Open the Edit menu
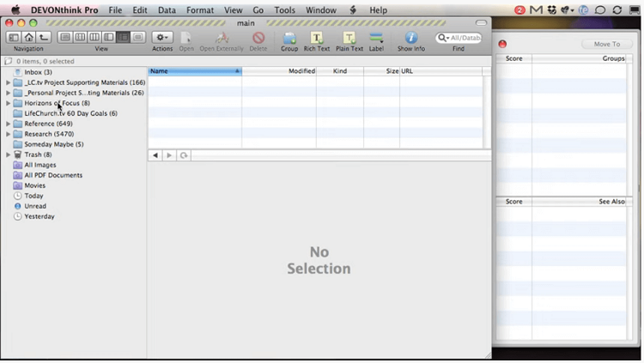 [x=140, y=10]
